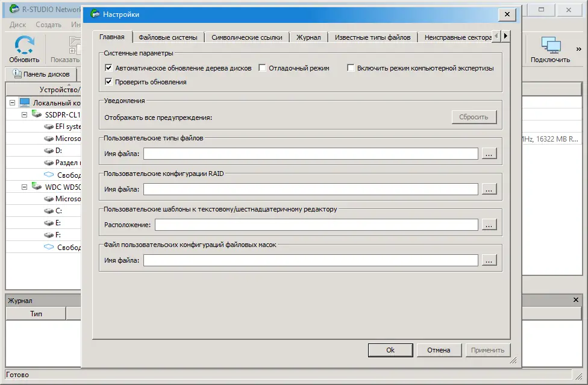Click the Готово status bar text
Viewport: 588px width, 385px height.
coord(17,375)
